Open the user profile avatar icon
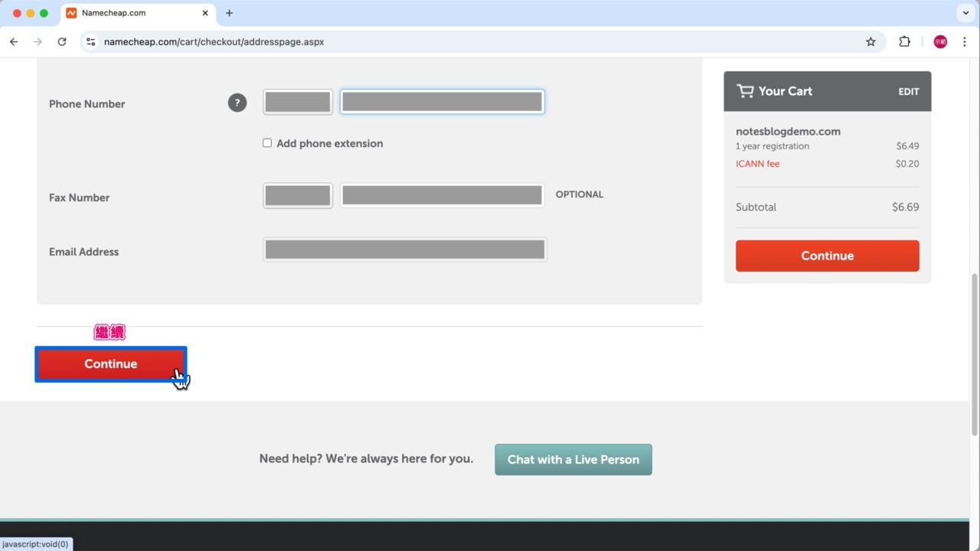 coord(940,42)
